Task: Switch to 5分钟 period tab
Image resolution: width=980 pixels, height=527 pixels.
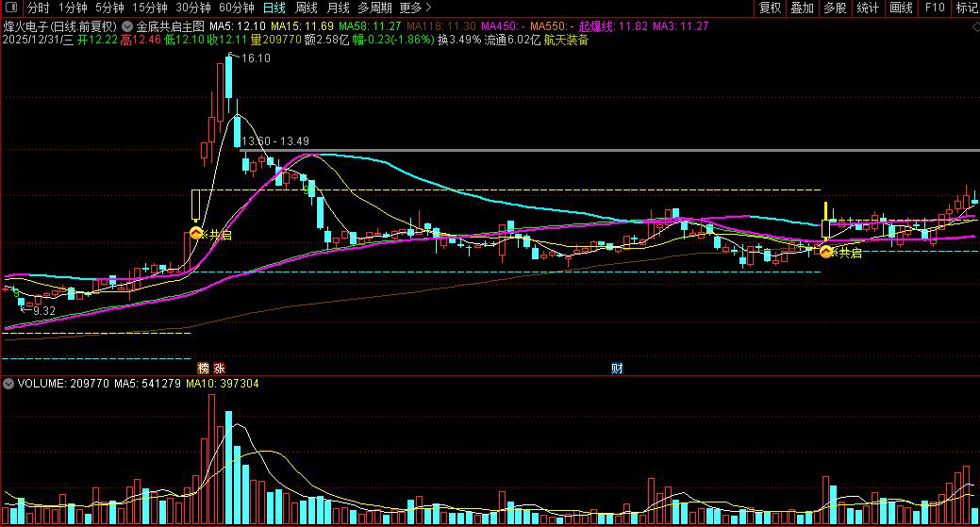Action: pyautogui.click(x=109, y=8)
